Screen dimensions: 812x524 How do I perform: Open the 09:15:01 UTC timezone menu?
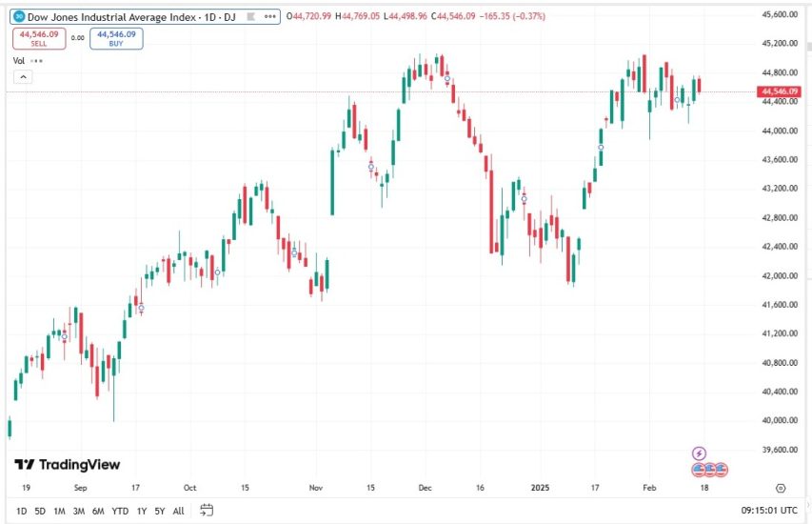(769, 511)
